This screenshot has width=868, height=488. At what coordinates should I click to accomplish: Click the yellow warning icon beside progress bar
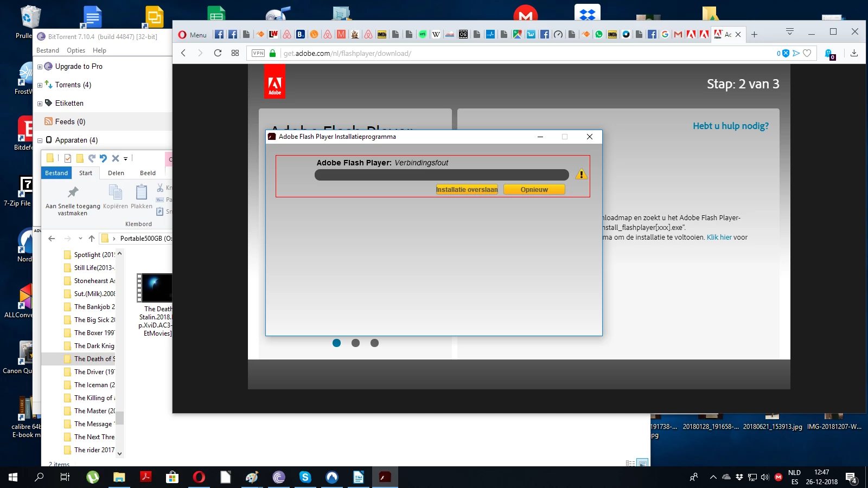581,175
